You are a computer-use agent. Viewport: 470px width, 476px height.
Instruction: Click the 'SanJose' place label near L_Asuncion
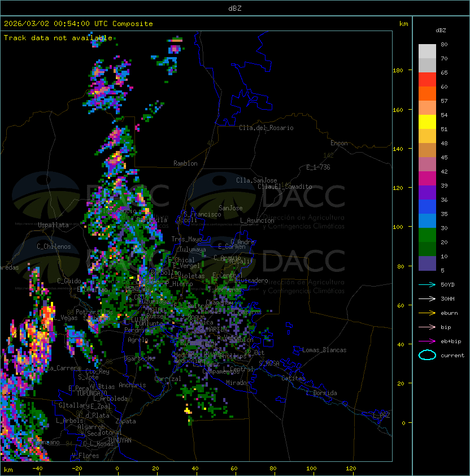pos(230,208)
